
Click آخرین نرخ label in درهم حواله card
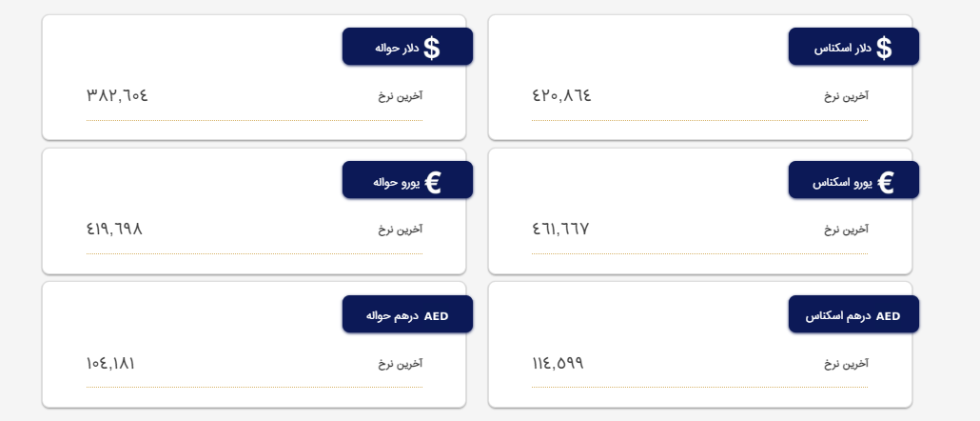click(x=400, y=364)
